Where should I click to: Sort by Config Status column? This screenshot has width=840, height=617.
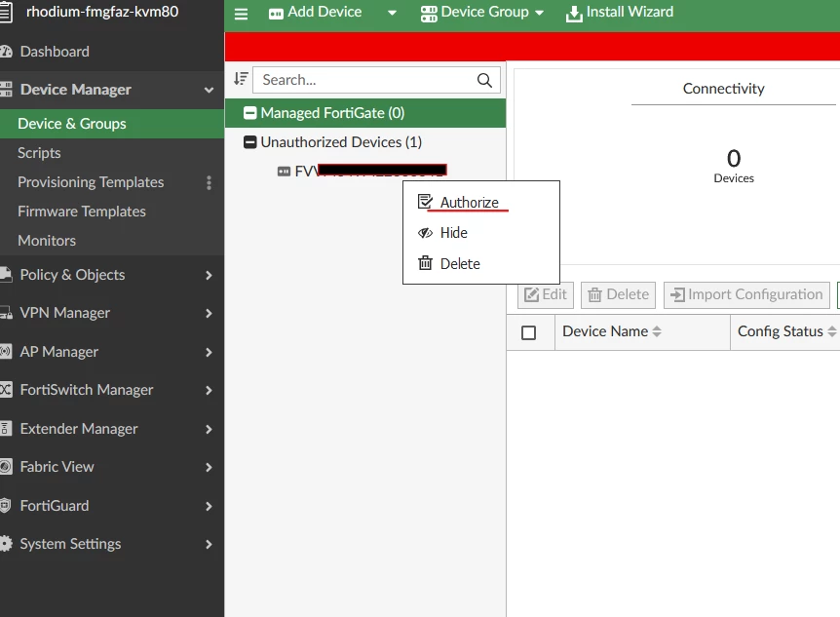pyautogui.click(x=786, y=331)
